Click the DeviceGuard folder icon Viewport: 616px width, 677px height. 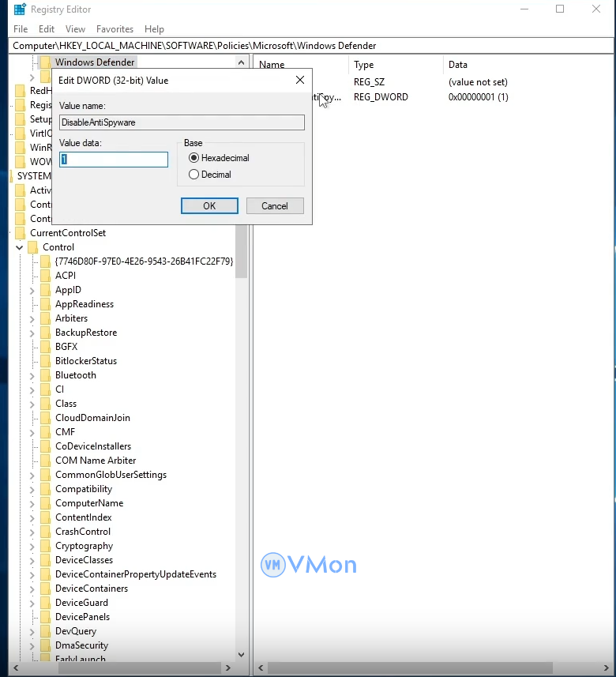46,603
